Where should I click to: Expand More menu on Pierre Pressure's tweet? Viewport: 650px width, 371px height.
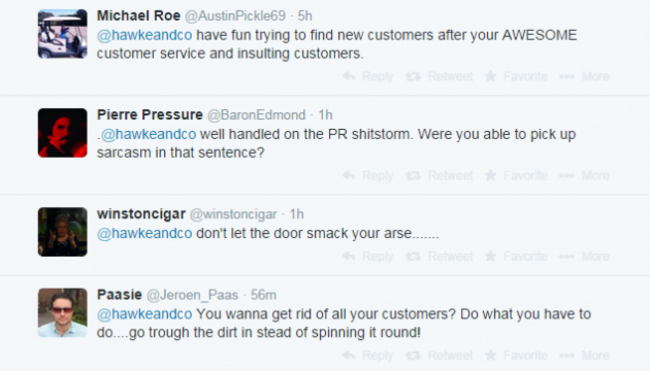point(584,175)
